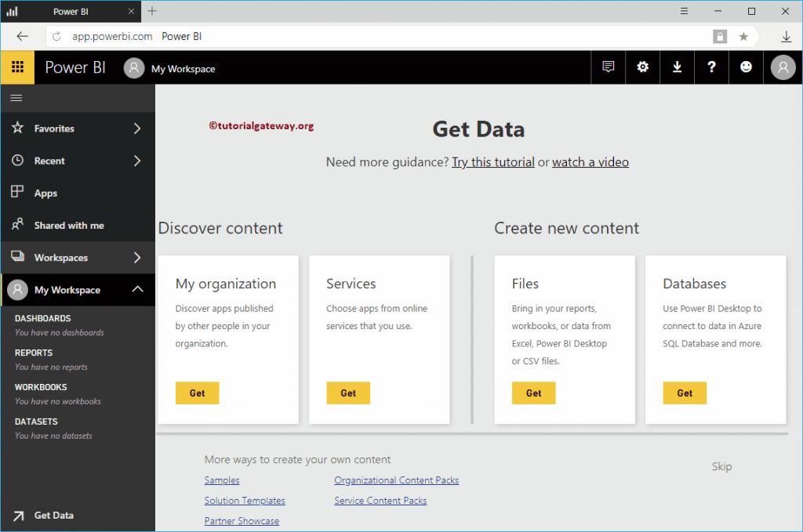Open the help menu question mark icon
This screenshot has width=803, height=532.
tap(711, 67)
